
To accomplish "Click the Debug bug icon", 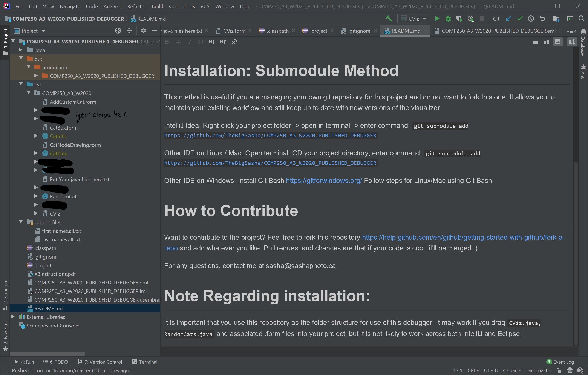I will [x=448, y=19].
